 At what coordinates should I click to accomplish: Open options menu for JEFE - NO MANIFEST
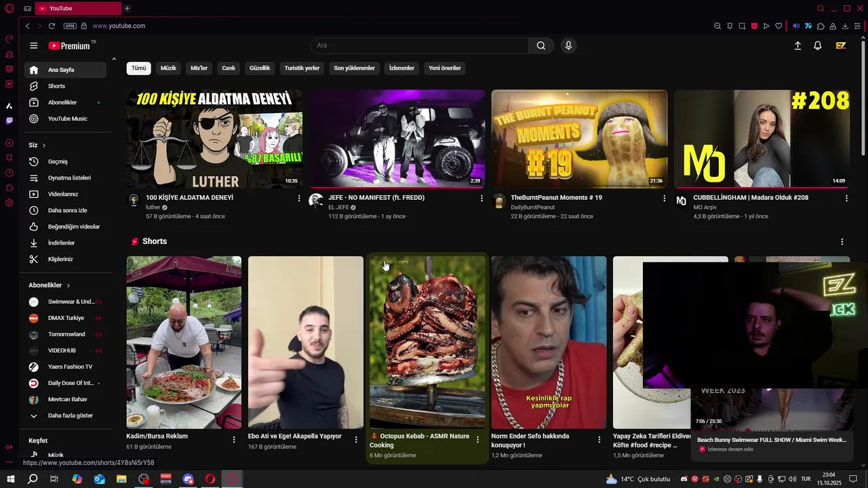481,198
